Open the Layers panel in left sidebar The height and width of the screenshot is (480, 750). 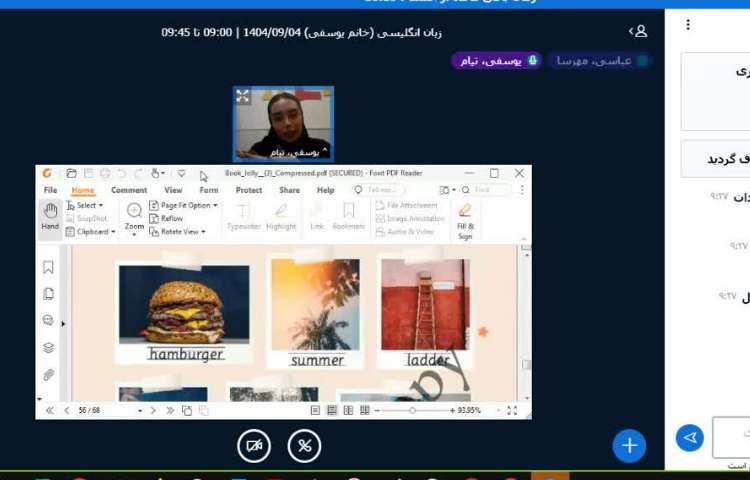[48, 348]
